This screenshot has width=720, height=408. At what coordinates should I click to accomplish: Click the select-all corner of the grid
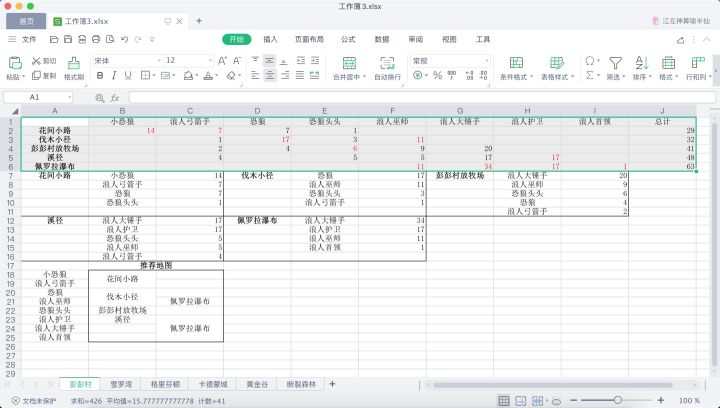click(x=15, y=111)
